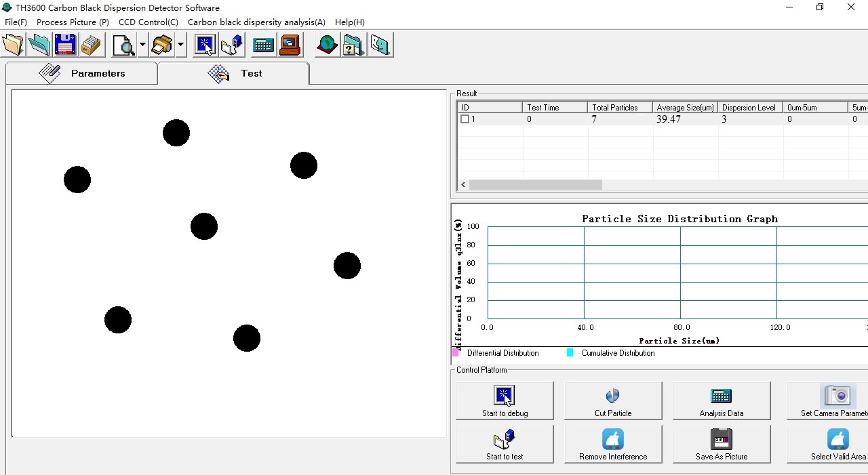Click the Save As Picture button
This screenshot has height=475, width=868.
click(722, 445)
